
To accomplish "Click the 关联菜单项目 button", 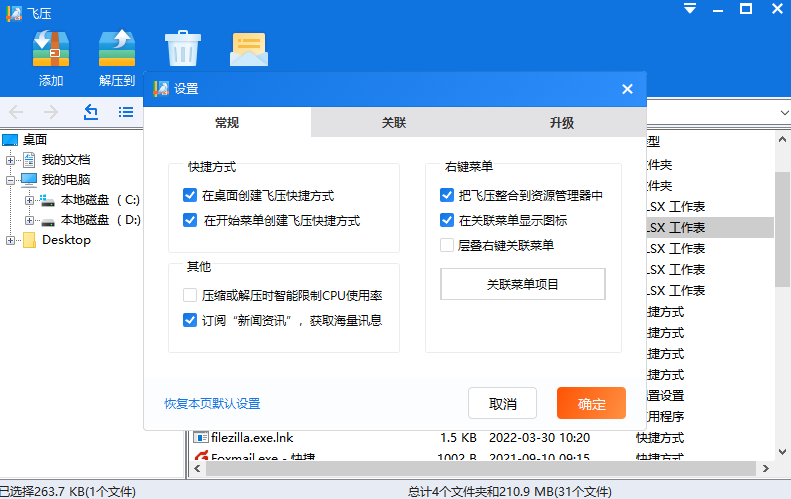I will (523, 284).
